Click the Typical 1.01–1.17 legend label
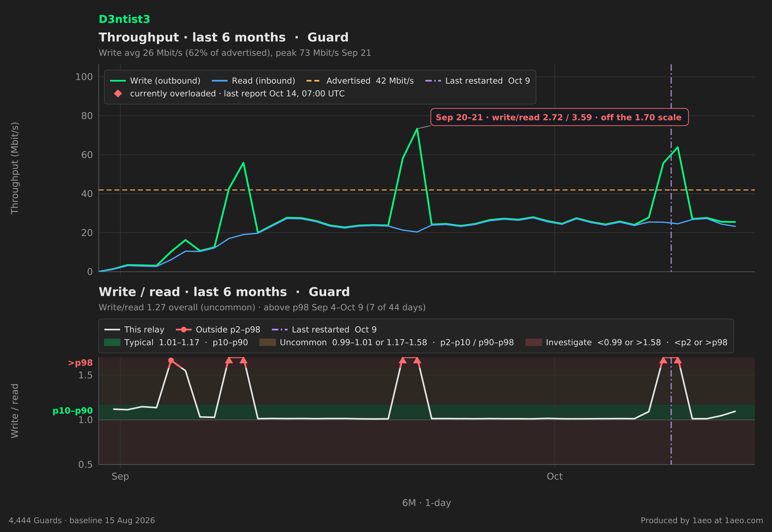The height and width of the screenshot is (532, 772). click(x=186, y=343)
